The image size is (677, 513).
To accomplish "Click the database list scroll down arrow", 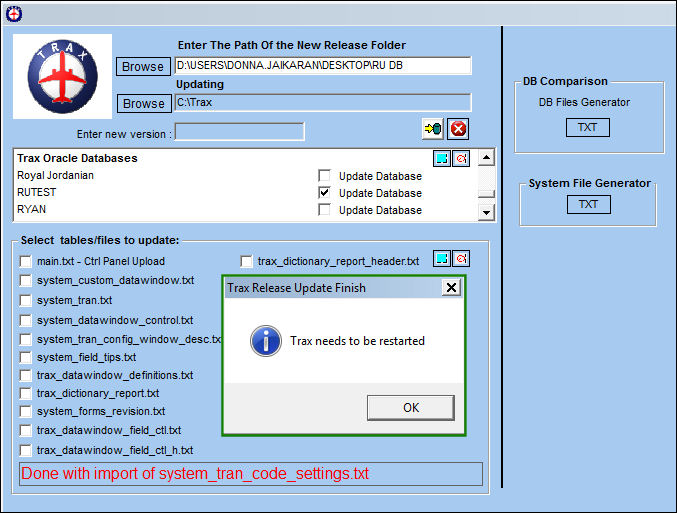I will 486,212.
